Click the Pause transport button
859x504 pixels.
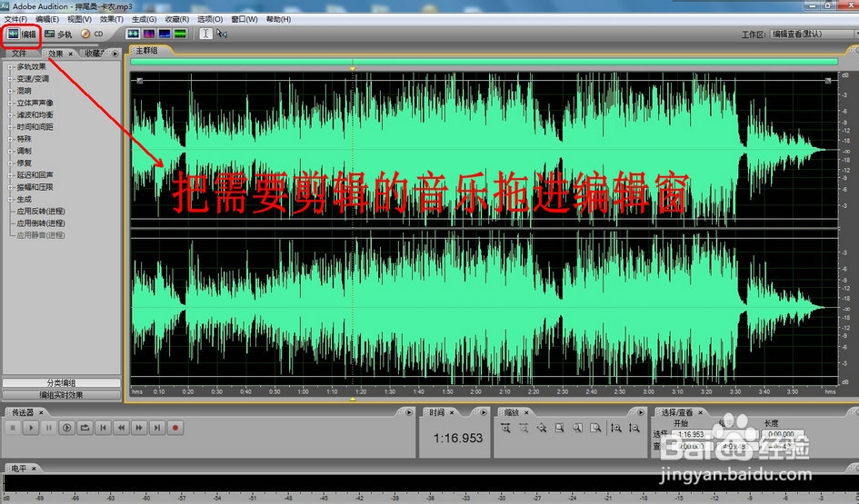[x=49, y=428]
